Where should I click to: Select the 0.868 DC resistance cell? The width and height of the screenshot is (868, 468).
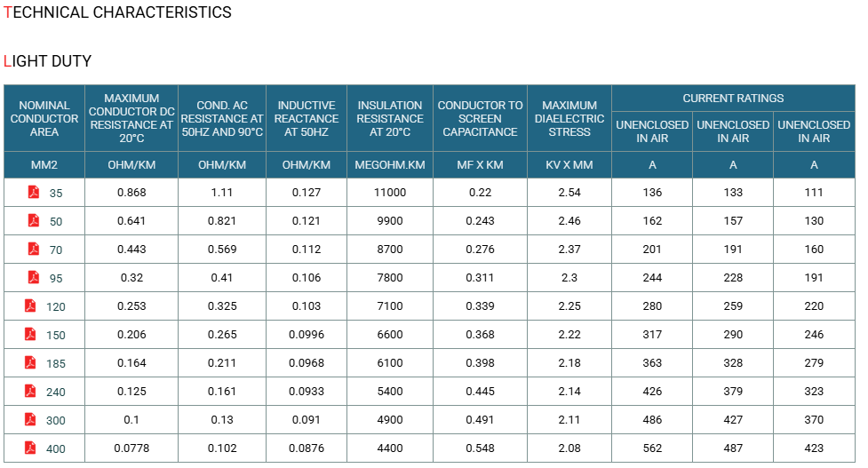click(x=131, y=192)
